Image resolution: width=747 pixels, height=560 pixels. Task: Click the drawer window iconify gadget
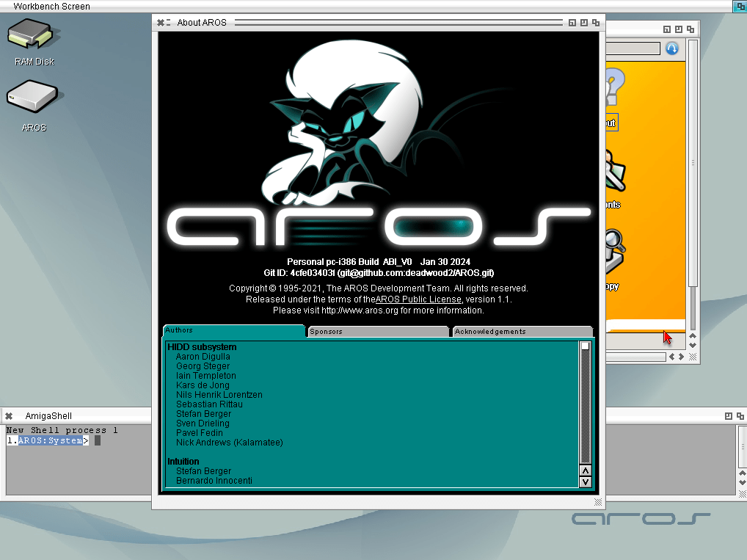tap(667, 29)
